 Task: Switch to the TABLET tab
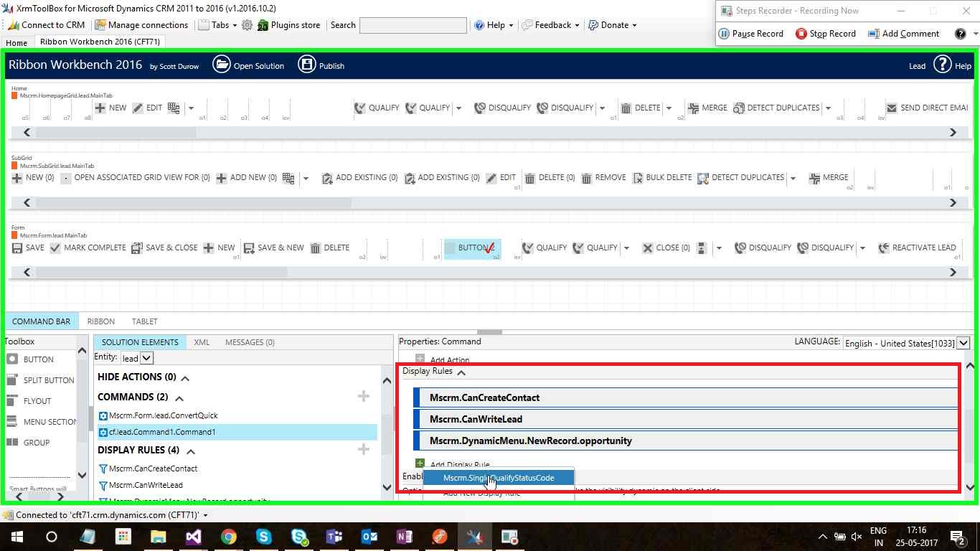(x=144, y=321)
